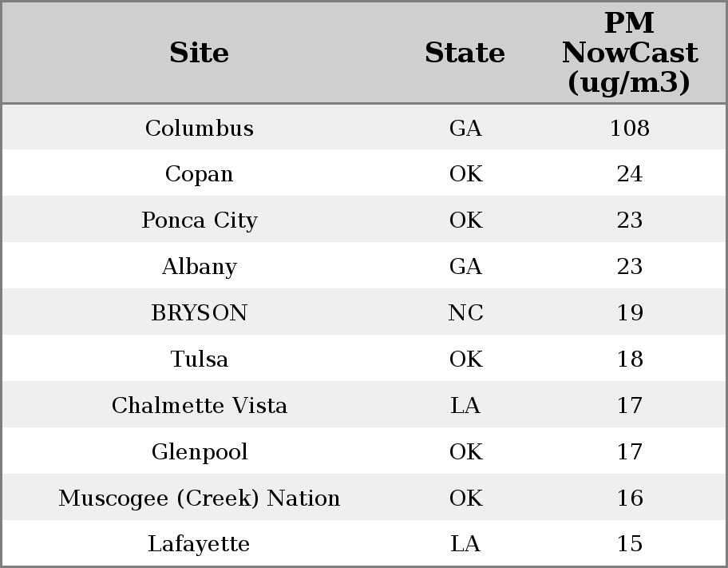Image resolution: width=728 pixels, height=568 pixels.
Task: Select the Columbus site cell
Action: click(199, 128)
